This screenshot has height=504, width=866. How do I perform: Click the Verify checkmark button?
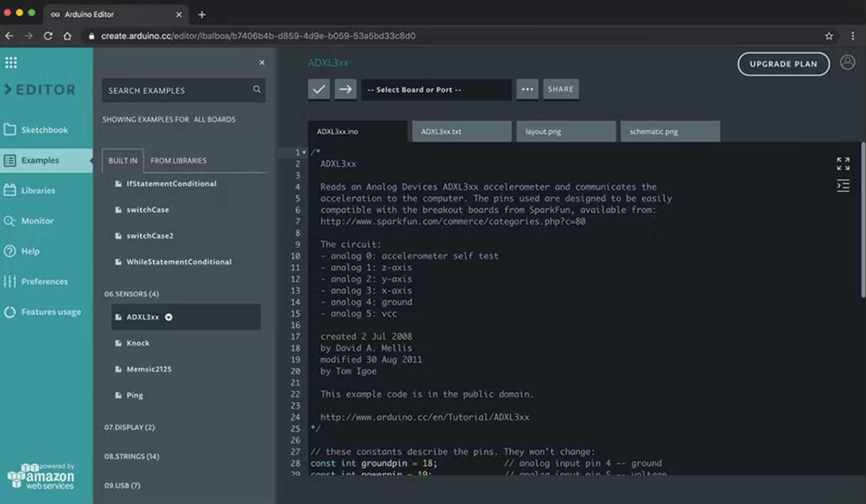click(x=319, y=89)
